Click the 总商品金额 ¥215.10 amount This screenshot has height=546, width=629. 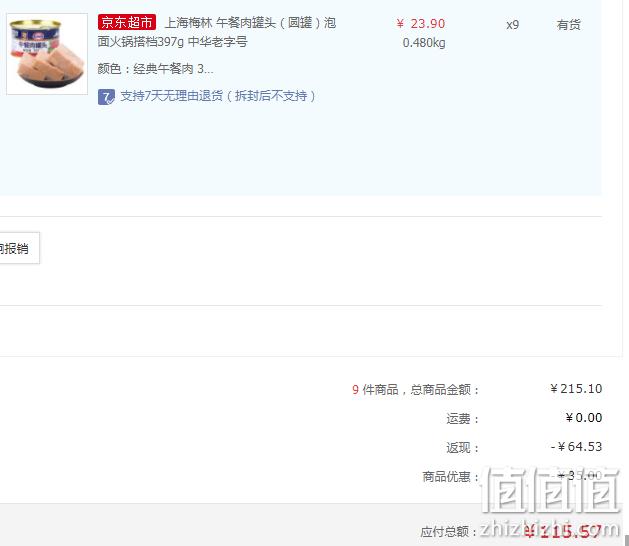pos(576,388)
